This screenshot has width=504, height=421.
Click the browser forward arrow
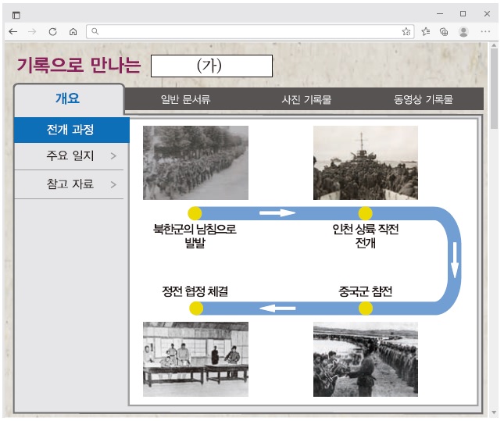pyautogui.click(x=32, y=32)
